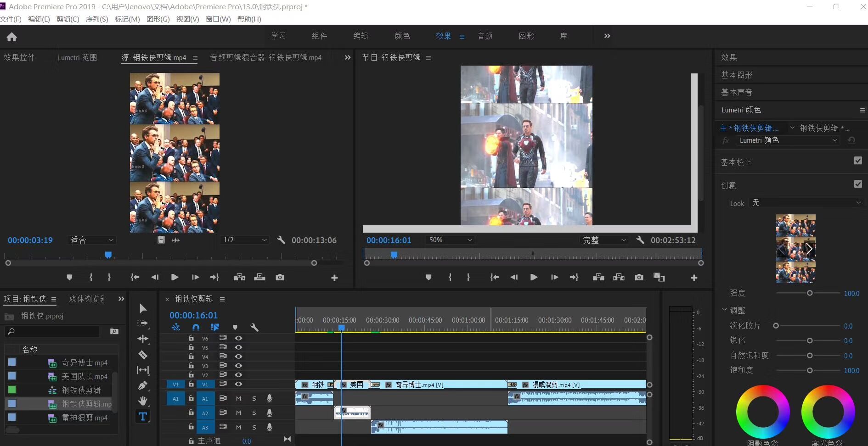Switch to Audio workspace tab

click(485, 36)
